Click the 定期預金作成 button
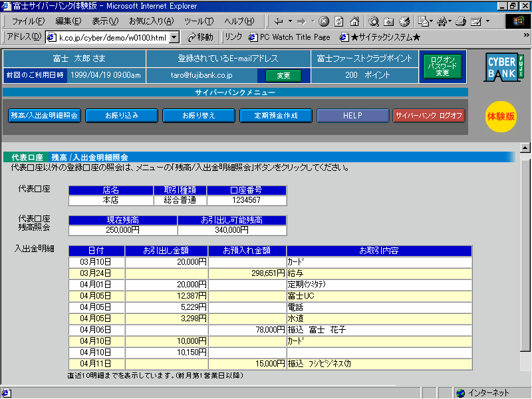This screenshot has width=532, height=399. point(276,116)
